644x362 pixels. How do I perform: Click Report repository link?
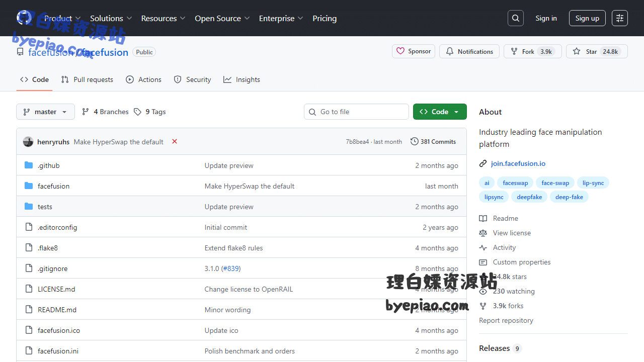pyautogui.click(x=506, y=320)
